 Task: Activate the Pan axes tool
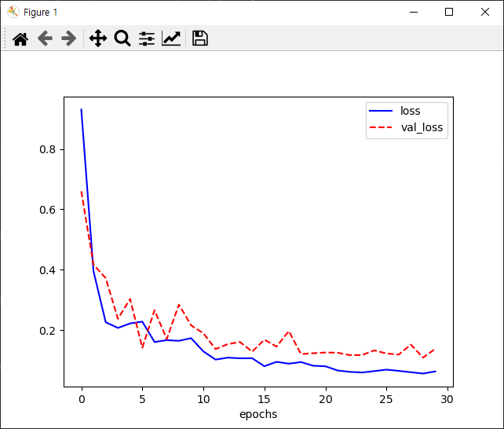(x=98, y=38)
